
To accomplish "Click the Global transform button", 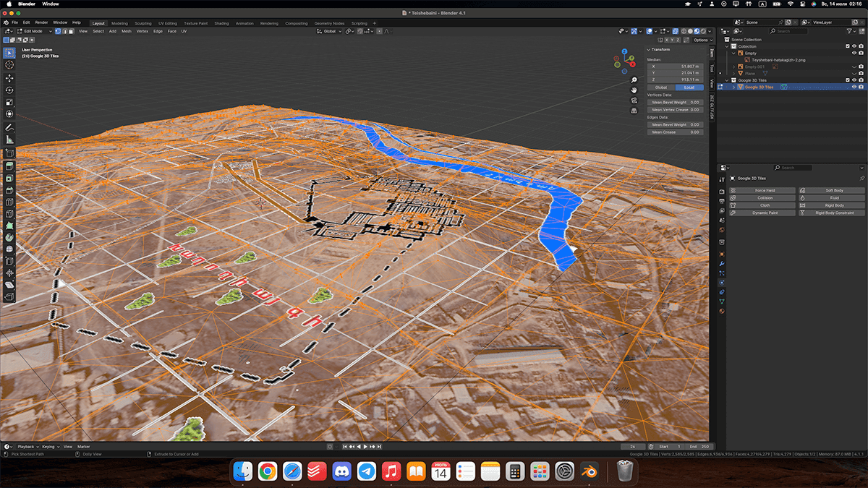I will click(661, 87).
